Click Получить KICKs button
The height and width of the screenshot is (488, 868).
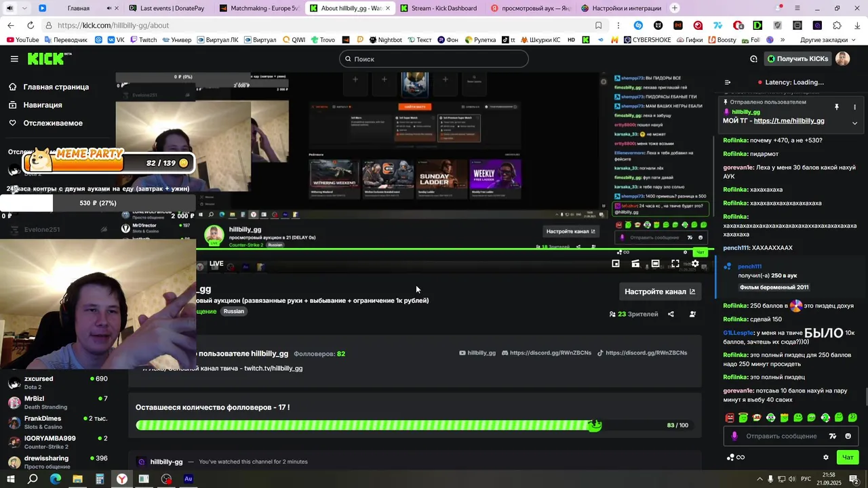[x=798, y=59]
